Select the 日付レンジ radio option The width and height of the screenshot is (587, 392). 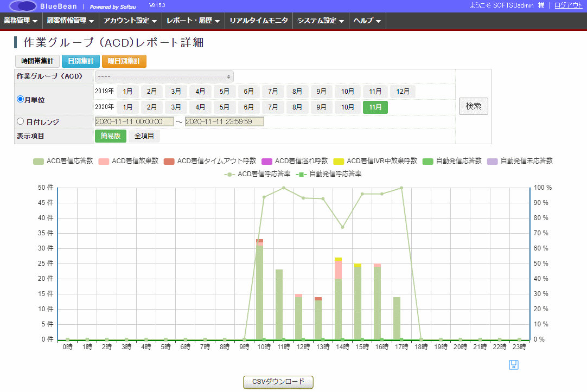(21, 121)
